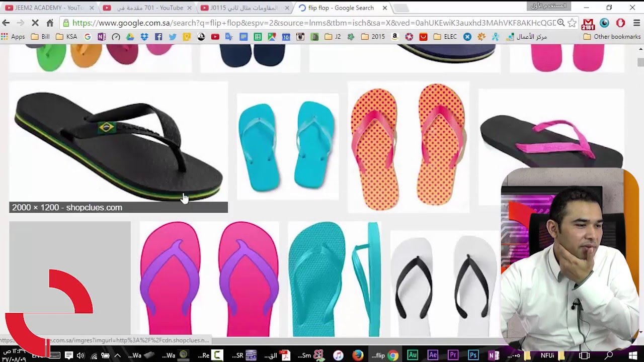Viewport: 644px width, 362px height.
Task: Open the ELEC bookmarks folder
Action: [445, 37]
